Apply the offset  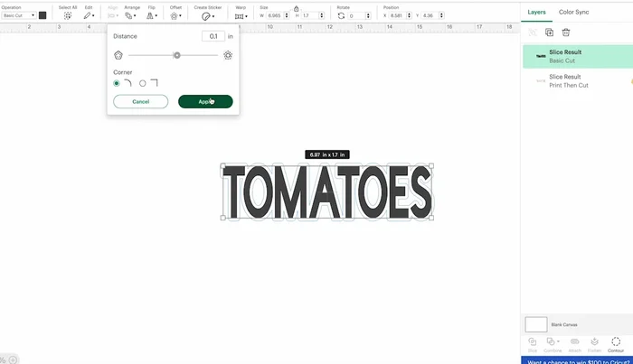pos(205,101)
